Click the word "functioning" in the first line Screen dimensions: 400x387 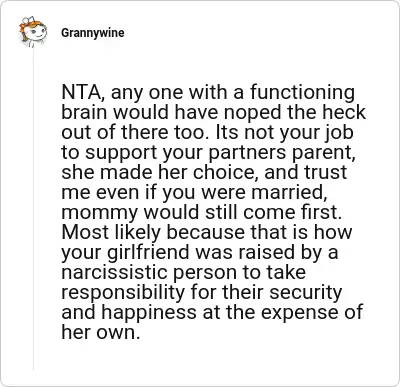click(x=302, y=92)
